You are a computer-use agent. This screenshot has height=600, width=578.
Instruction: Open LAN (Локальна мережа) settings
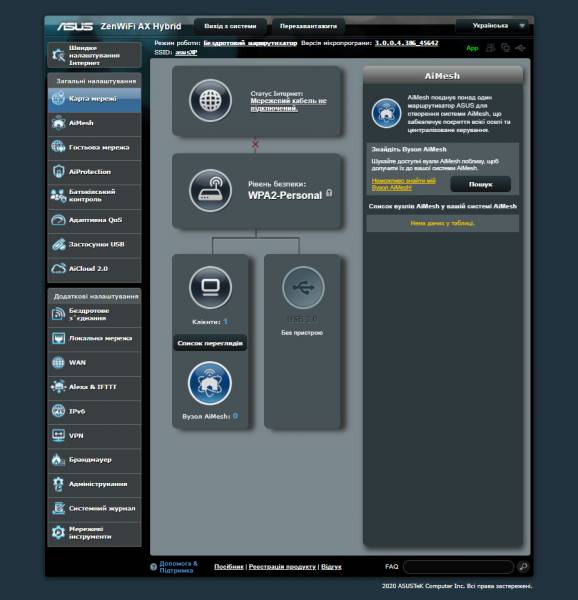point(94,339)
